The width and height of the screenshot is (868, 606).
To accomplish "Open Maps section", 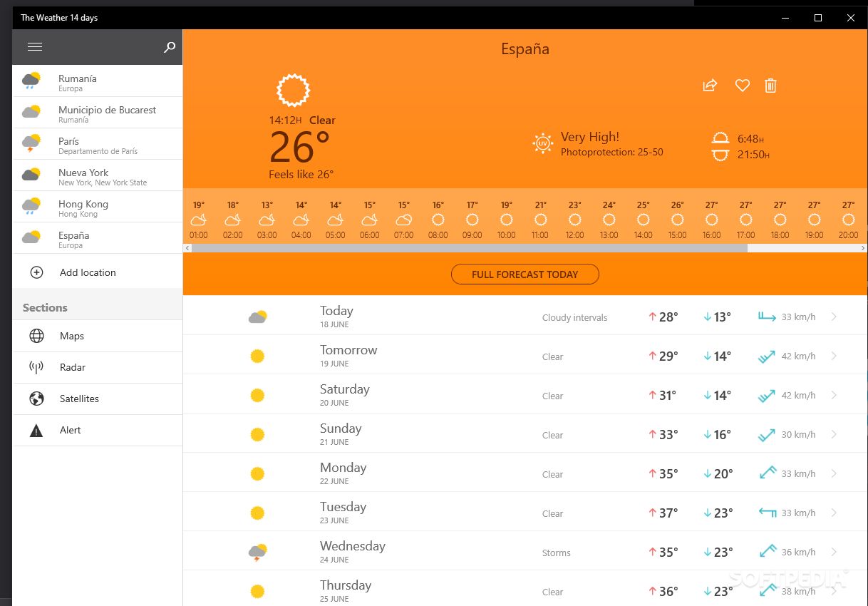I will [98, 336].
